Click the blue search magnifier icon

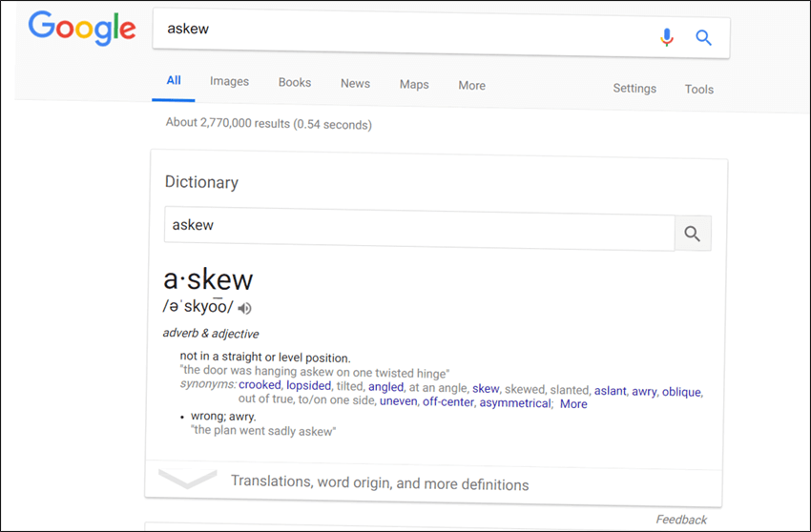pos(703,38)
